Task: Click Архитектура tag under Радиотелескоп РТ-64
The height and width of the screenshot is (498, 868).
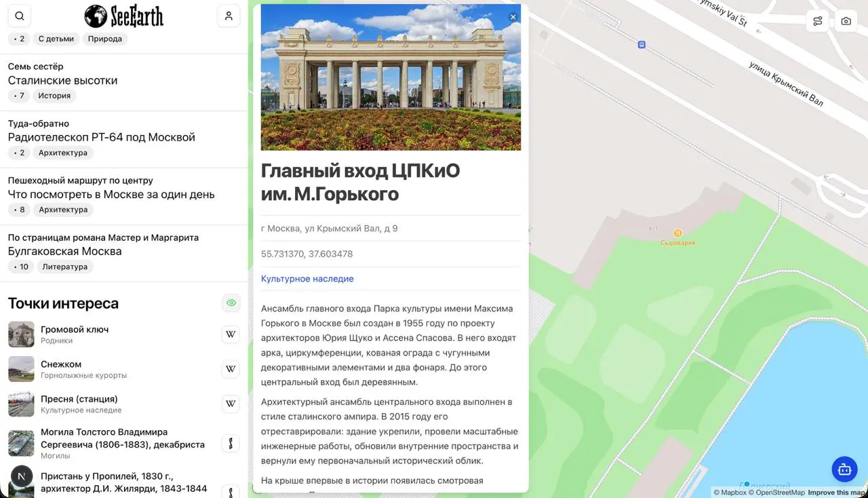Action: click(63, 153)
